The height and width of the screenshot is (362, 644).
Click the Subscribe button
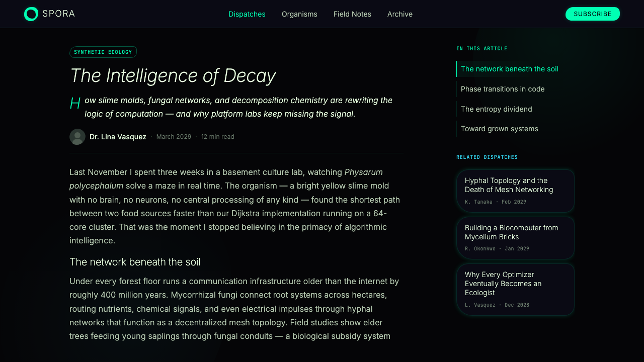[593, 14]
